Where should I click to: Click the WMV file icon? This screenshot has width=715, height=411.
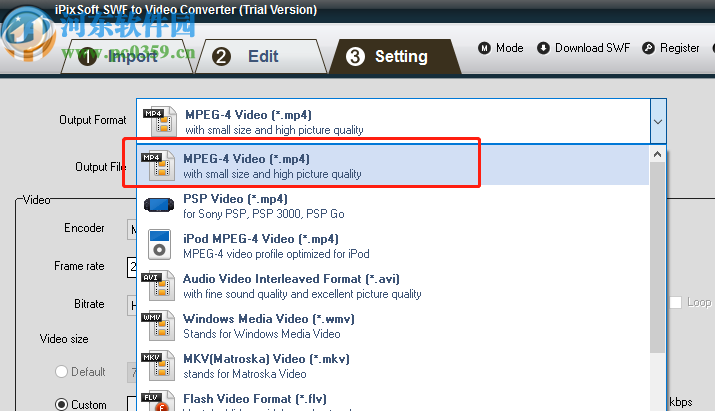click(158, 326)
